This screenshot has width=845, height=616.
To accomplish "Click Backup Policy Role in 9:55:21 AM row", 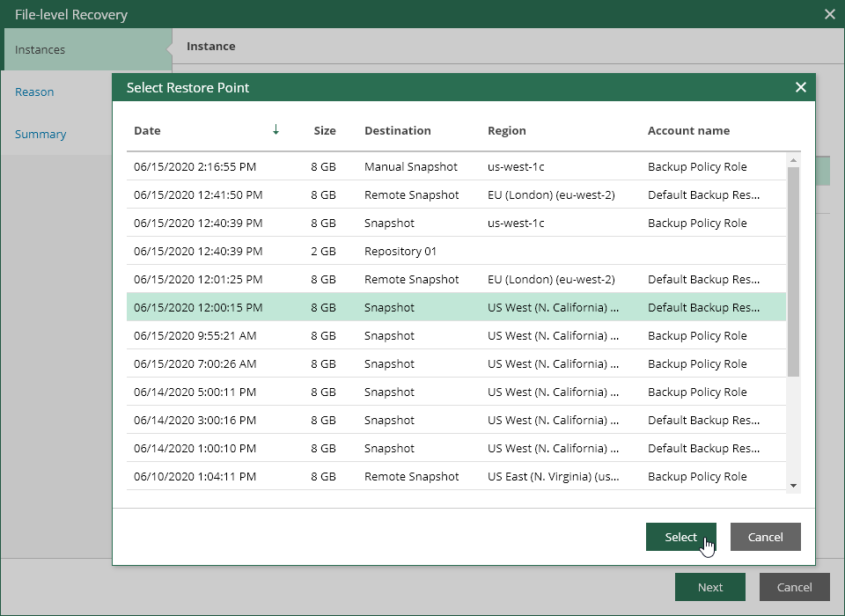I will (697, 335).
